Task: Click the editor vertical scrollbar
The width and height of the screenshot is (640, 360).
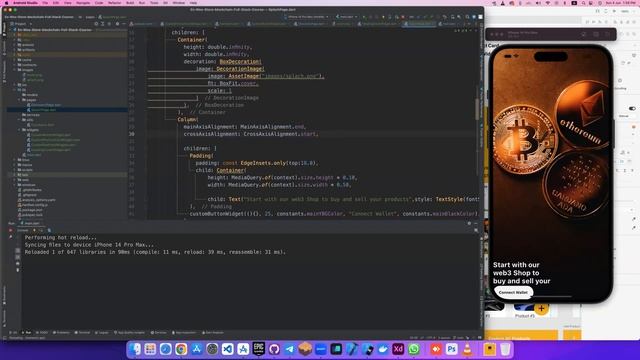Action: coord(477,109)
